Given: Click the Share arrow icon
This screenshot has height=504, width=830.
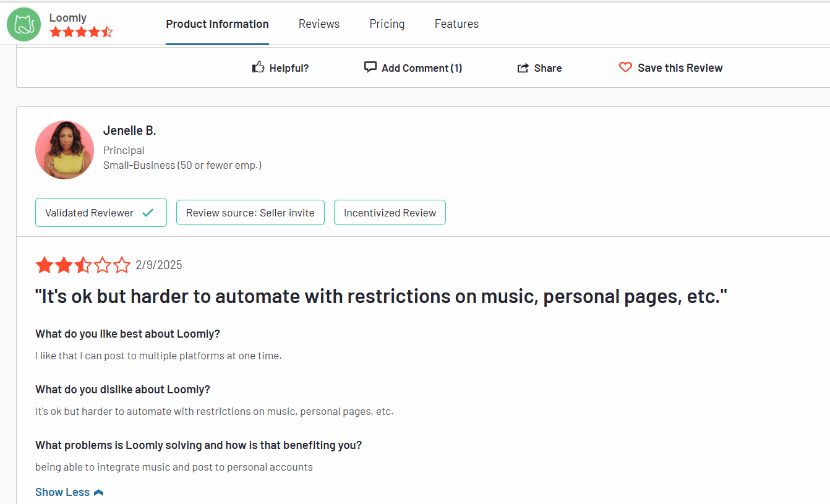Looking at the screenshot, I should pyautogui.click(x=523, y=68).
